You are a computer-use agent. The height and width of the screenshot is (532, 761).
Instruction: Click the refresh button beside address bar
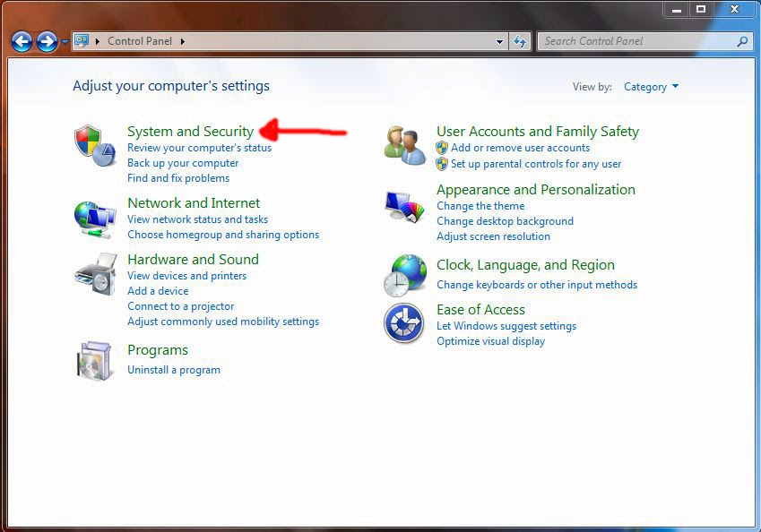click(x=520, y=42)
